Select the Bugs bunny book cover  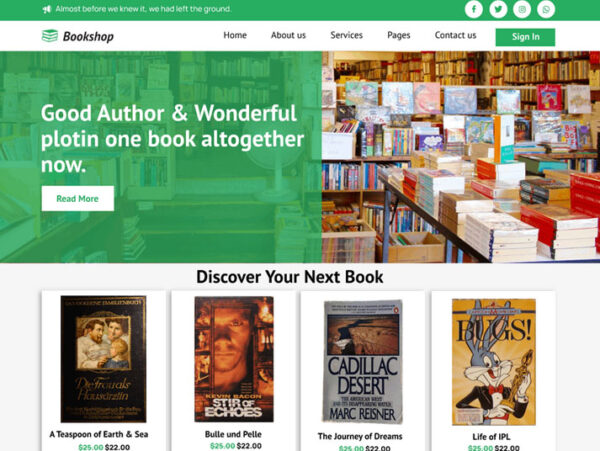(x=494, y=362)
